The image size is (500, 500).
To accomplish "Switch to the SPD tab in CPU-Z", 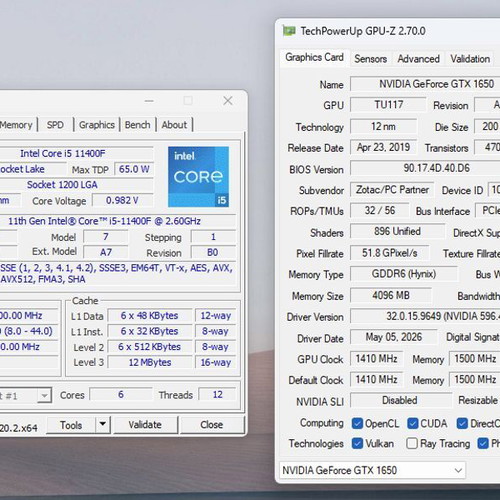I will tap(55, 125).
